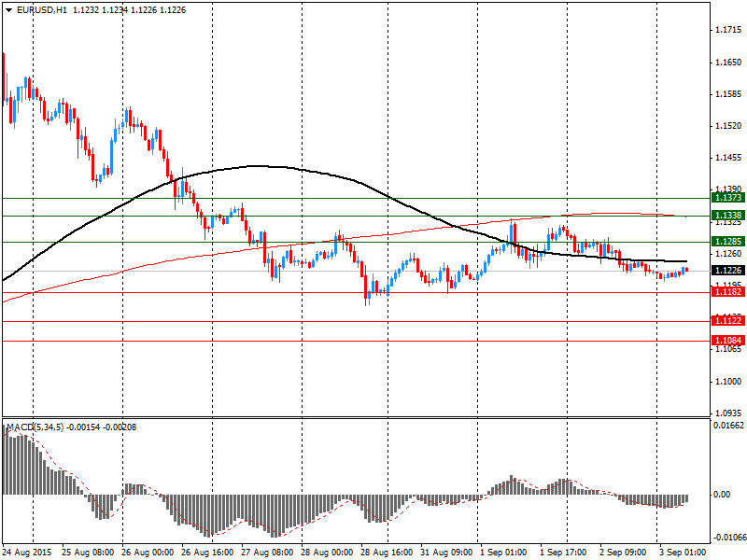The height and width of the screenshot is (560, 747).
Task: Select the 1.0935 price scale value
Action: (728, 413)
